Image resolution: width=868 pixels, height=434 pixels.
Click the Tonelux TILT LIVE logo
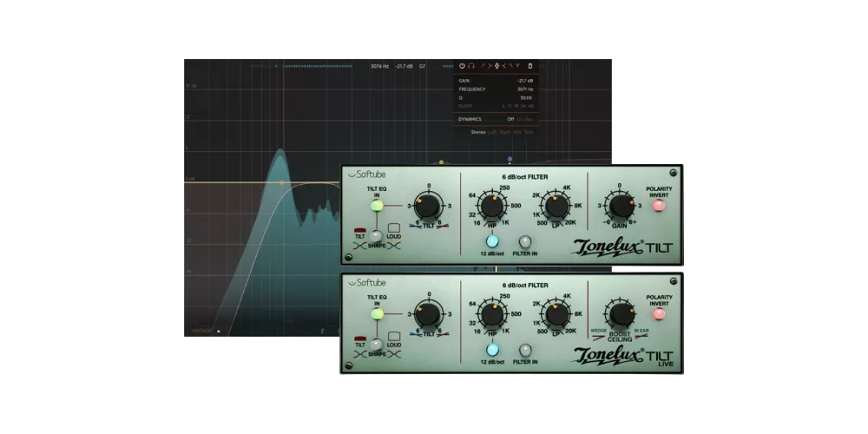pyautogui.click(x=622, y=356)
